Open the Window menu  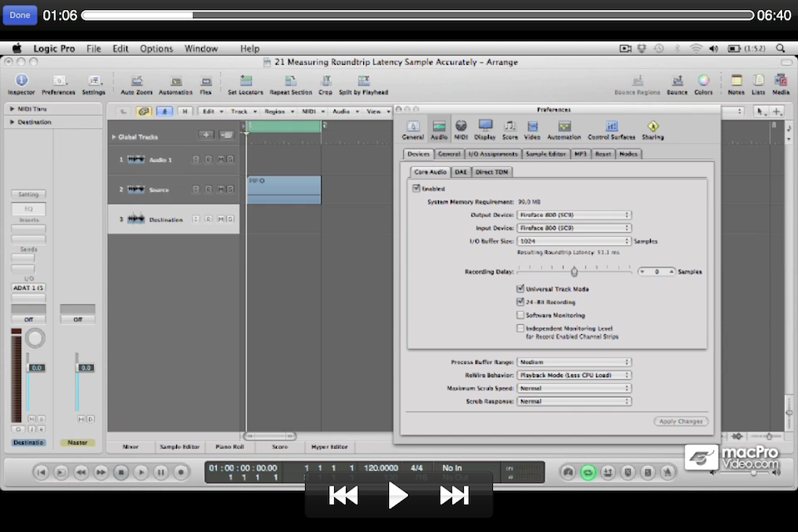pos(201,48)
